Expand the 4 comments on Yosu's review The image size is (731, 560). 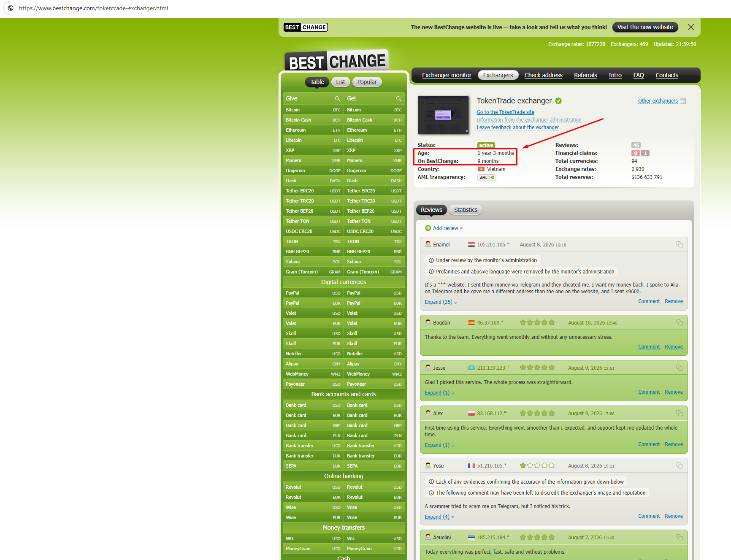tap(439, 517)
